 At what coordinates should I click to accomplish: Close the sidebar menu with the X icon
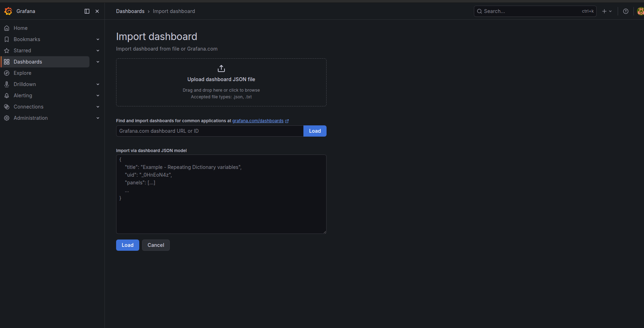[x=97, y=11]
